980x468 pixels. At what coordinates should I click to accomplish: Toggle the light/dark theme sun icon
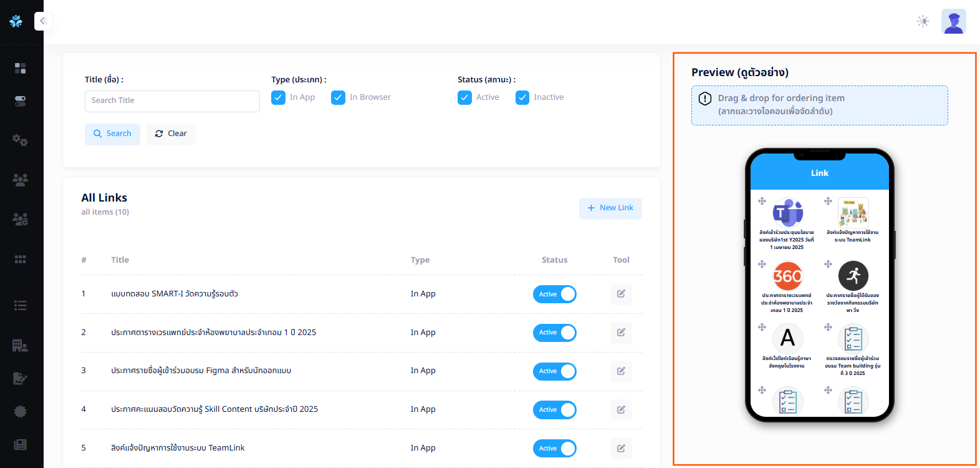click(923, 21)
